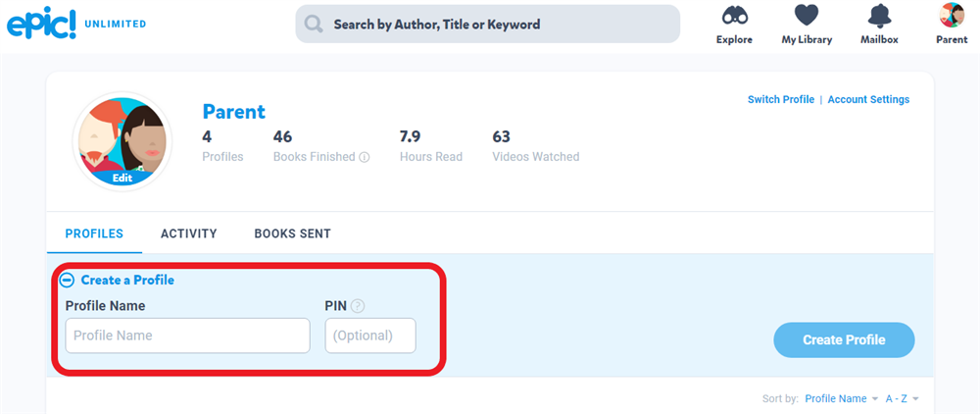Image resolution: width=980 pixels, height=414 pixels.
Task: Collapse the Create a Profile section
Action: (68, 281)
